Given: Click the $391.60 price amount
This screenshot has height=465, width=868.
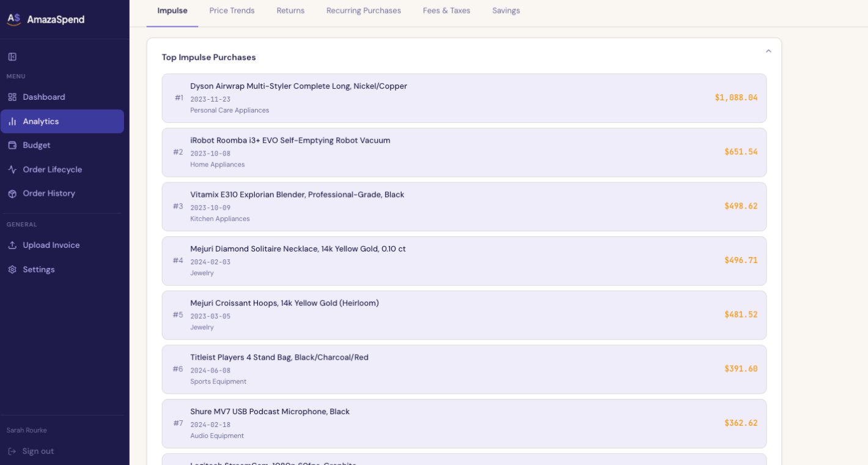Looking at the screenshot, I should point(741,369).
